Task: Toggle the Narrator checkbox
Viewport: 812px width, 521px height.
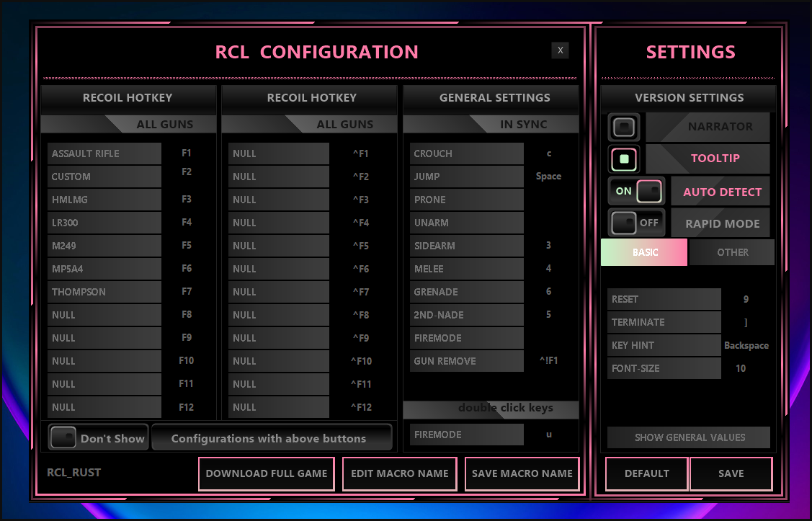Action: point(625,128)
